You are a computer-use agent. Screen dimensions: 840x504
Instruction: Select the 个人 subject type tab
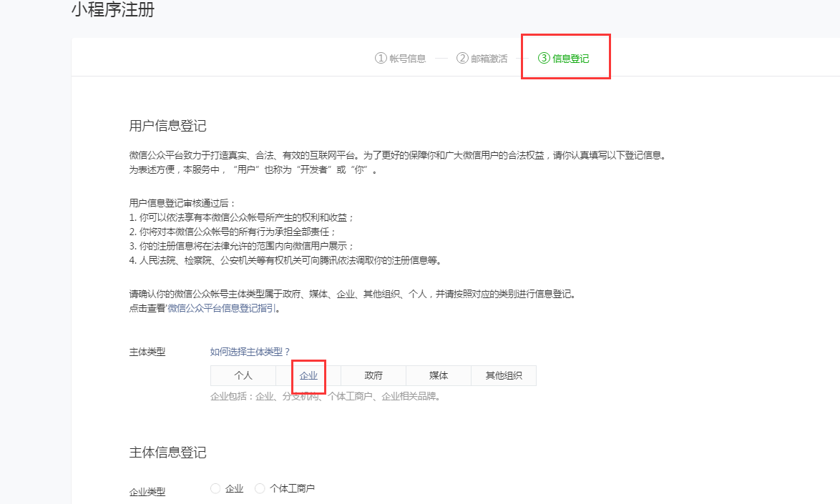coord(243,375)
